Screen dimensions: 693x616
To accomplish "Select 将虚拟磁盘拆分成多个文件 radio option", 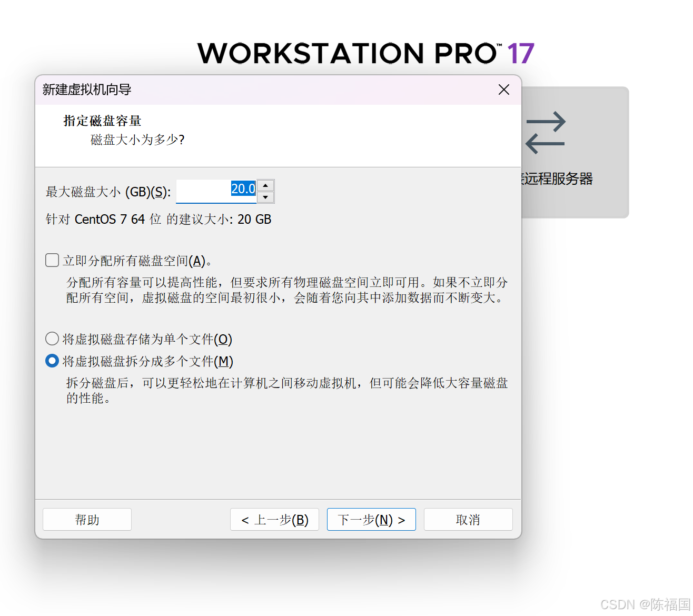I will 52,361.
